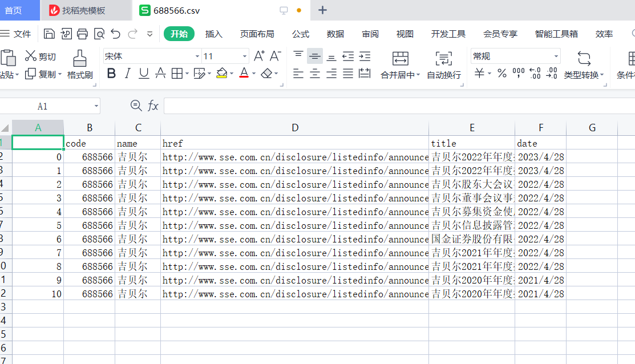Open the font name 宋体 dropdown
The height and width of the screenshot is (364, 635).
(x=197, y=56)
